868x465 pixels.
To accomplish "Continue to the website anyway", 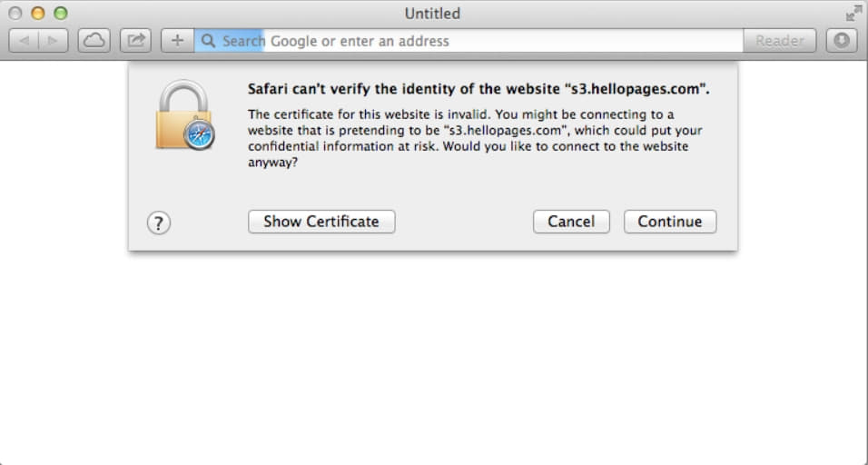I will click(x=670, y=222).
